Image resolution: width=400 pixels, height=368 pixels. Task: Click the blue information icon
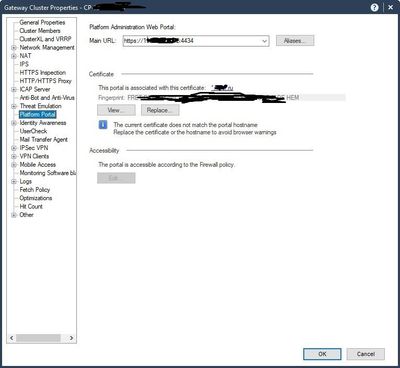pos(103,125)
